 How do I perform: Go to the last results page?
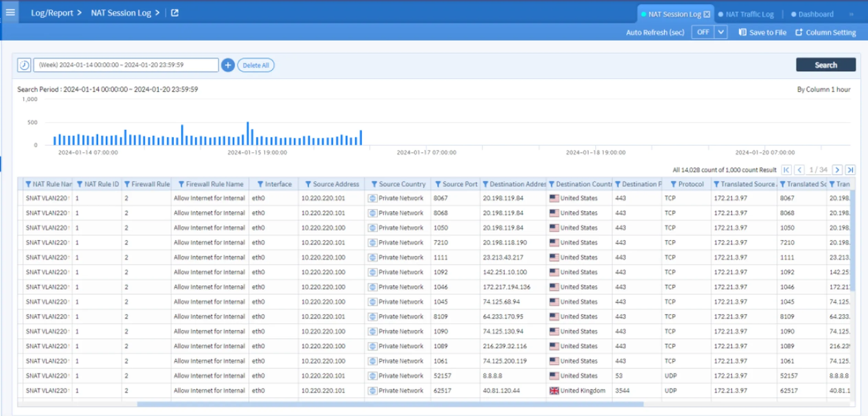click(850, 170)
